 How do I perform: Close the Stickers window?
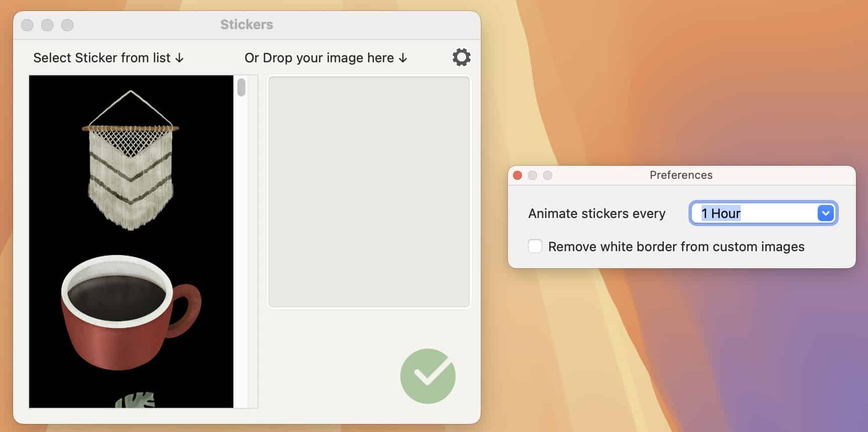click(x=27, y=25)
